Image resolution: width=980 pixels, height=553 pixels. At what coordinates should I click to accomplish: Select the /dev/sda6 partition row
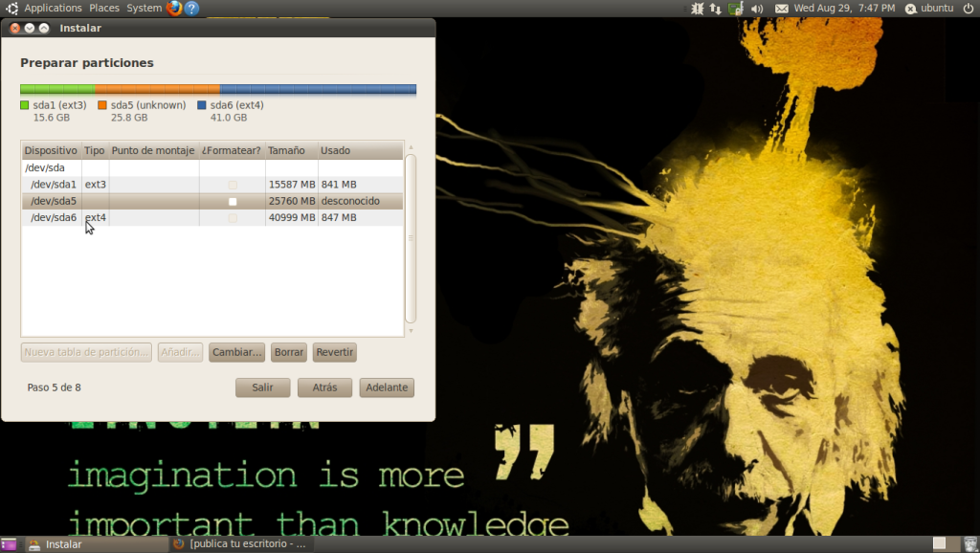(212, 218)
